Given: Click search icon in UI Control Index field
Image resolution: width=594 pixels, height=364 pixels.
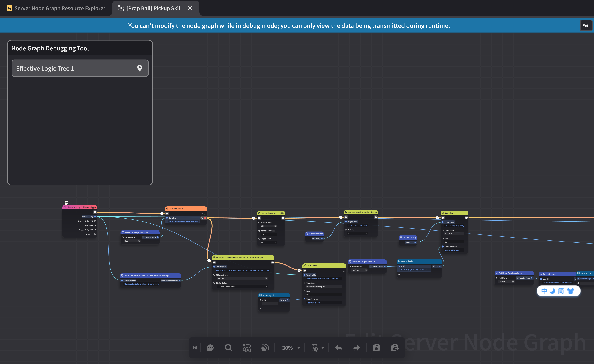Looking at the screenshot, I should (266, 278).
